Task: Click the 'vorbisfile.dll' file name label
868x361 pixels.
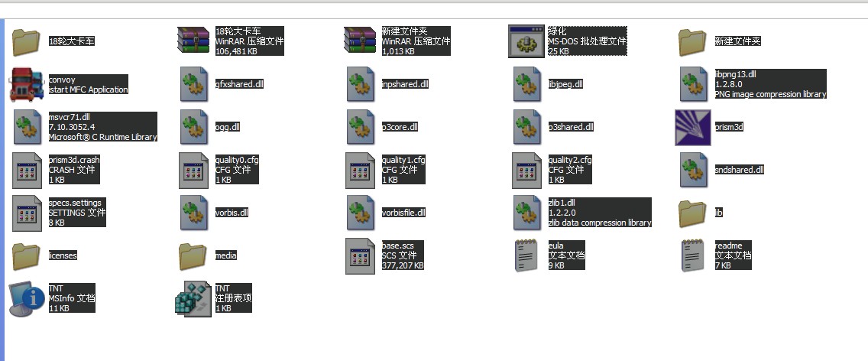Action: [x=403, y=213]
